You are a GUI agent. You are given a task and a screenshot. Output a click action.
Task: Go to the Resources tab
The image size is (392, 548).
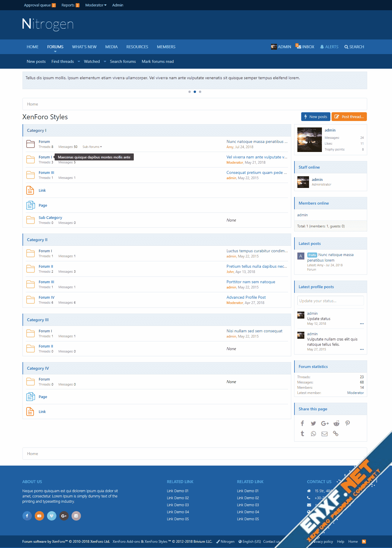137,47
